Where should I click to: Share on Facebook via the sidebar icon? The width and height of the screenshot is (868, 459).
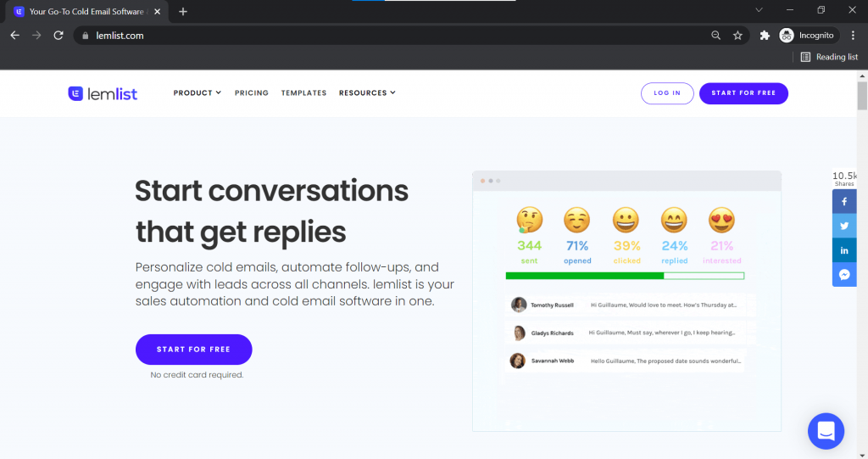point(844,202)
